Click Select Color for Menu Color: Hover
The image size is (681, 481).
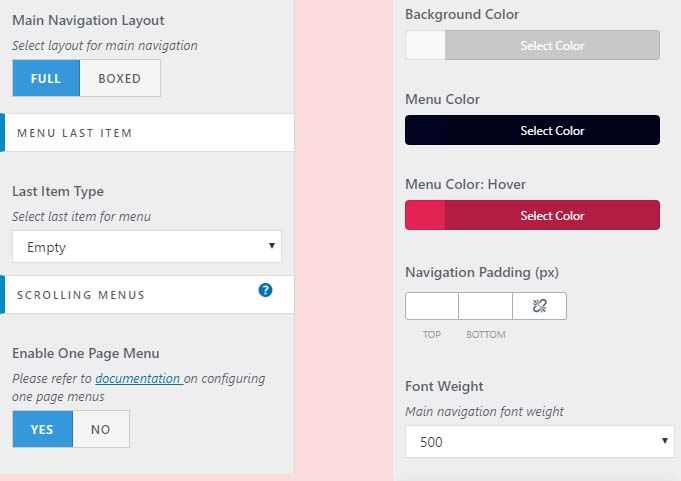point(552,216)
